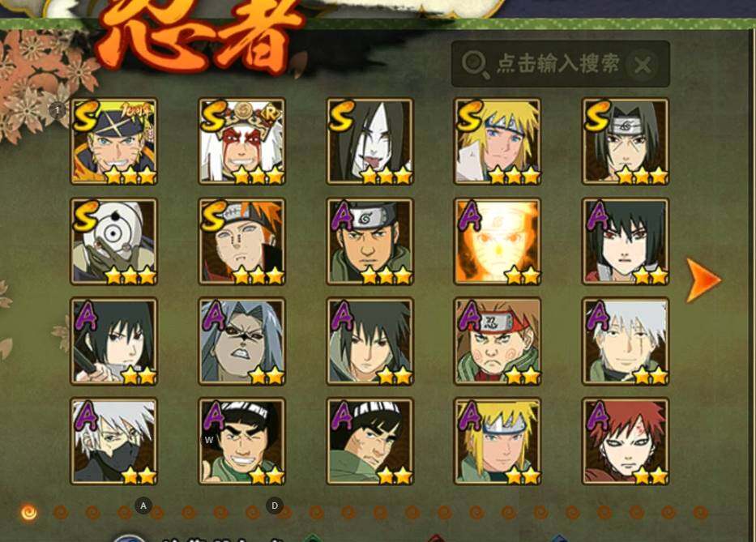The width and height of the screenshot is (756, 542).
Task: Clear the search with the X button
Action: click(643, 64)
